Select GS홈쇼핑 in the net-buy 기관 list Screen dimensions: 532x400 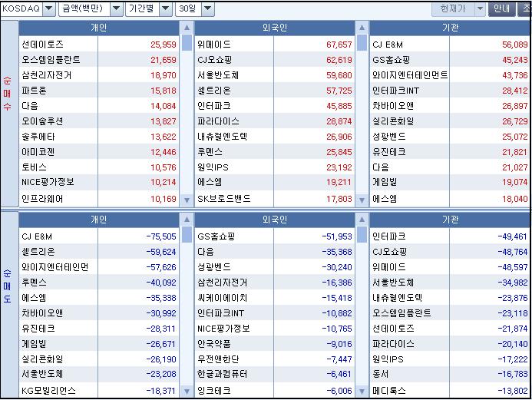pos(392,60)
